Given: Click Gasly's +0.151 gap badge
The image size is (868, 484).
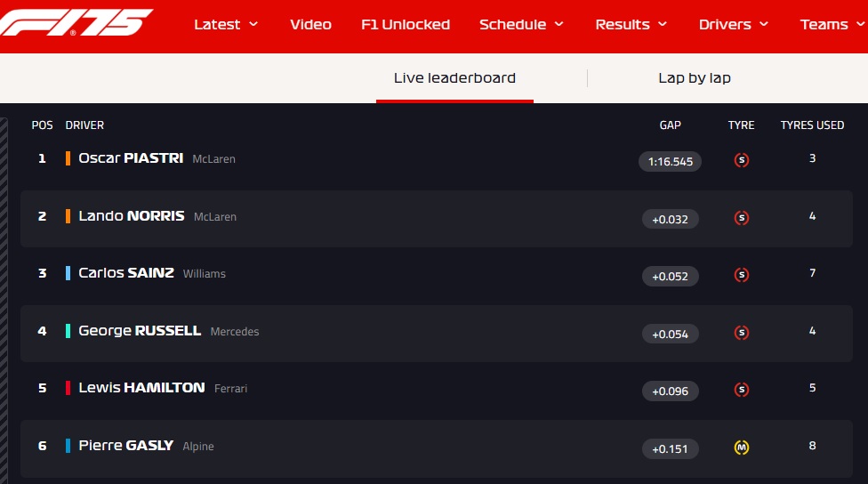Looking at the screenshot, I should coord(671,448).
